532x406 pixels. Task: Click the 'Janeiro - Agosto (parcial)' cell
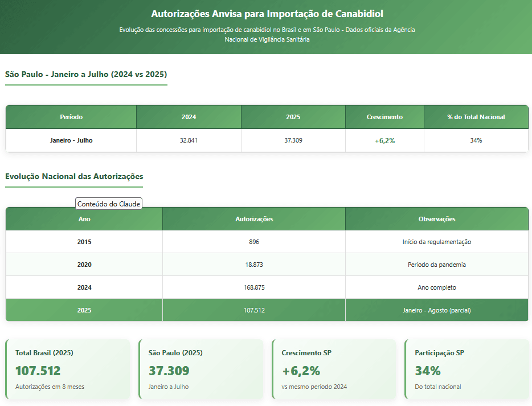(437, 310)
